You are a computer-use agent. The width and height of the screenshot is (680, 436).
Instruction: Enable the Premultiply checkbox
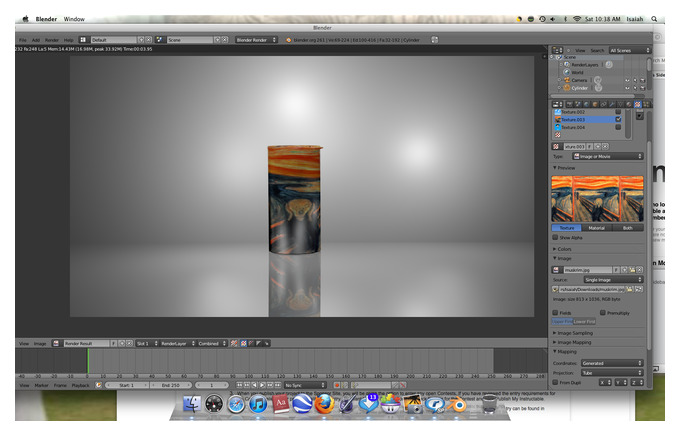pos(603,312)
